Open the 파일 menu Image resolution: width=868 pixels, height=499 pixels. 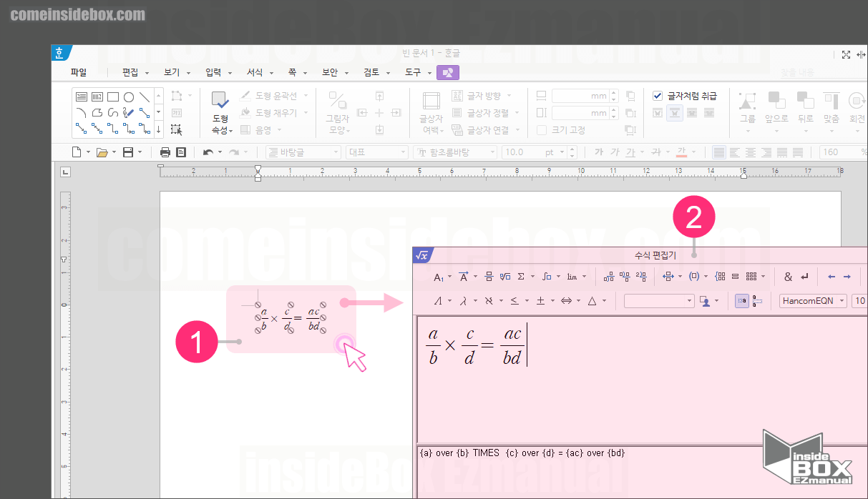point(78,72)
